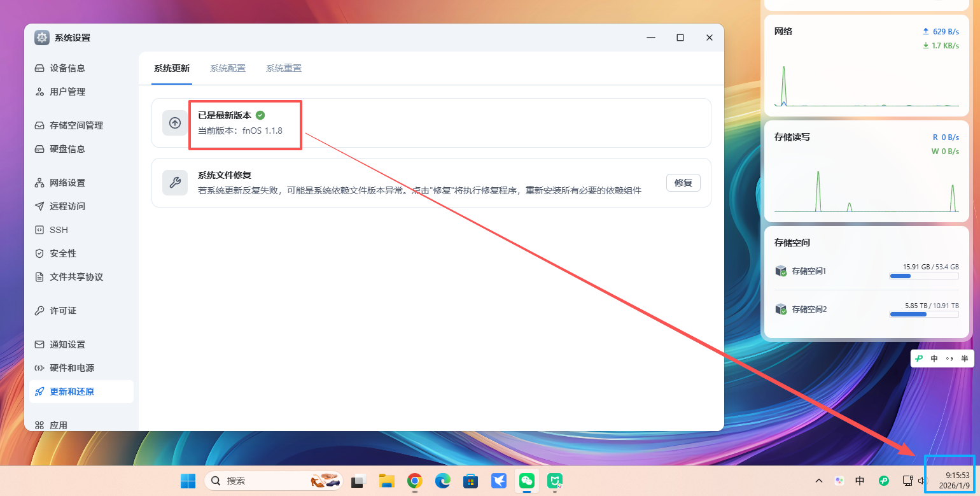Click the taskbar search box
Image resolution: width=980 pixels, height=496 pixels.
[274, 481]
